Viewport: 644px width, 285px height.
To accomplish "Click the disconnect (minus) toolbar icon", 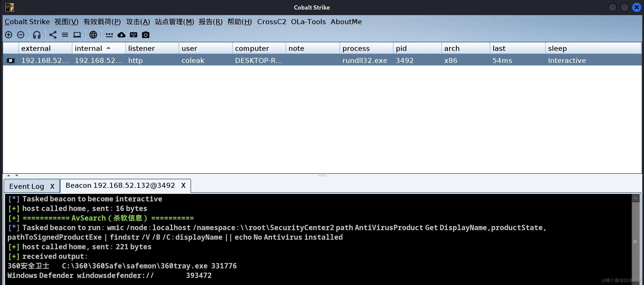I will tap(21, 35).
